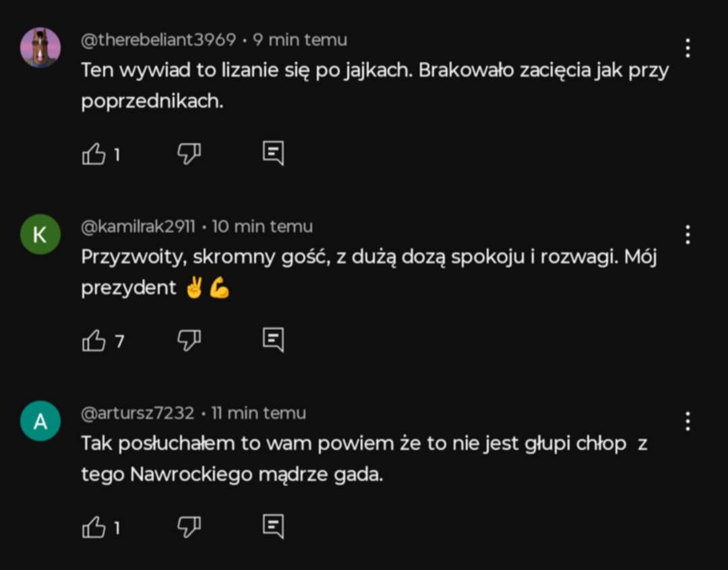Open @therebeliant3969's profile picture
This screenshot has height=570, width=728.
[40, 48]
